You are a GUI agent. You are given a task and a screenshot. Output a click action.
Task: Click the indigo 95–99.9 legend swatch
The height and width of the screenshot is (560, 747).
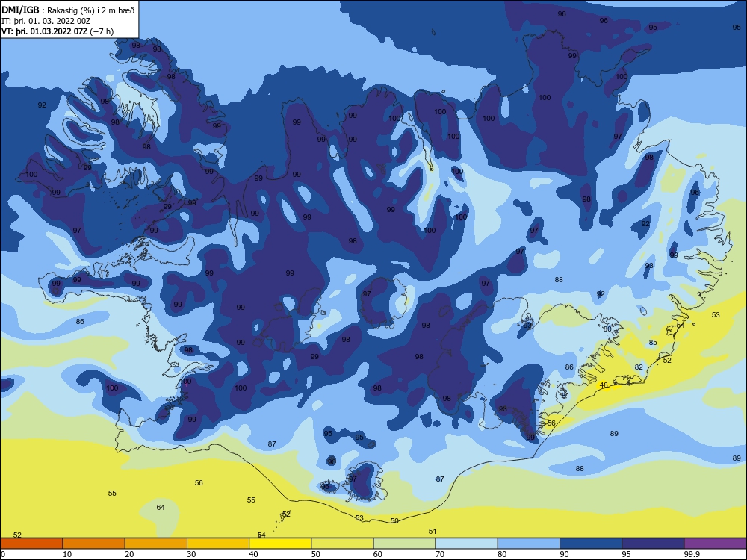click(x=653, y=544)
